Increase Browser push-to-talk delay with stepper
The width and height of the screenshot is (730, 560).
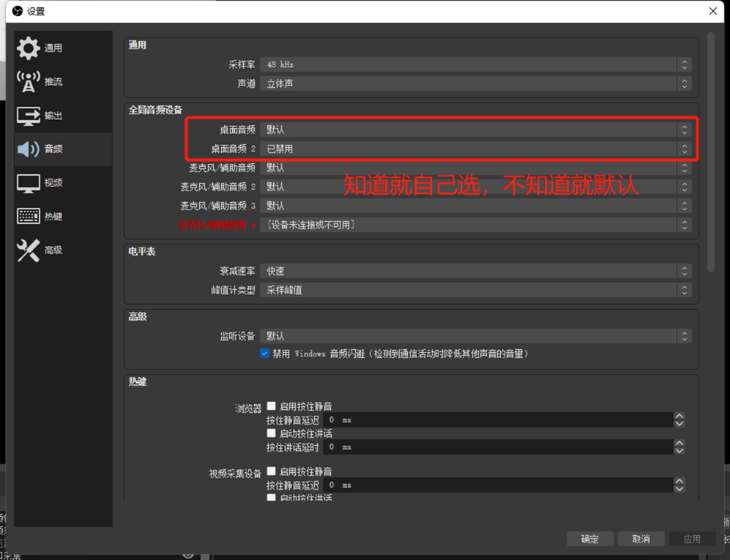coord(679,444)
